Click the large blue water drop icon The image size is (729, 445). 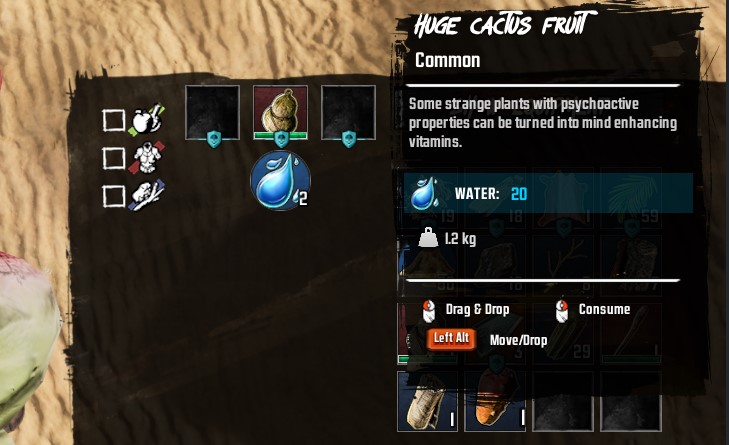click(x=280, y=181)
